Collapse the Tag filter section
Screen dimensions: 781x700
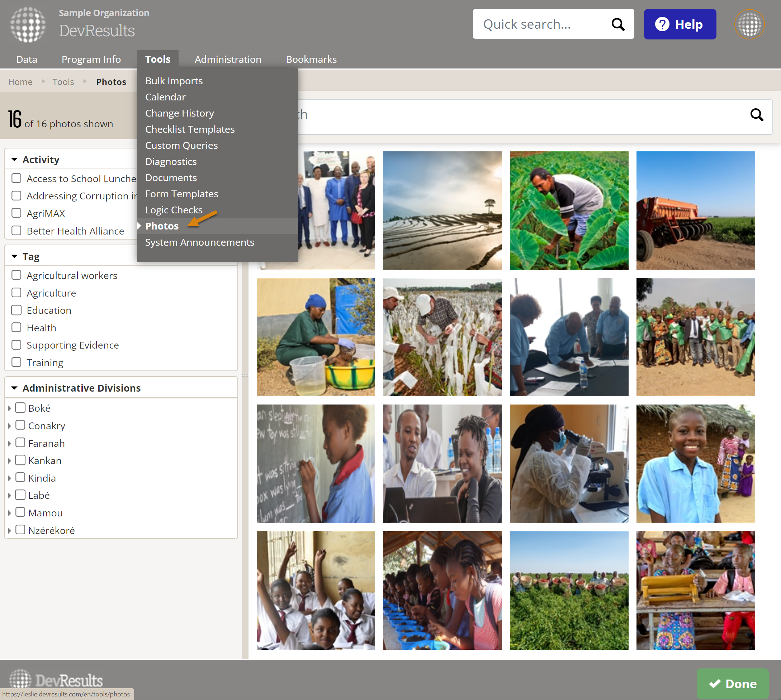pos(15,256)
